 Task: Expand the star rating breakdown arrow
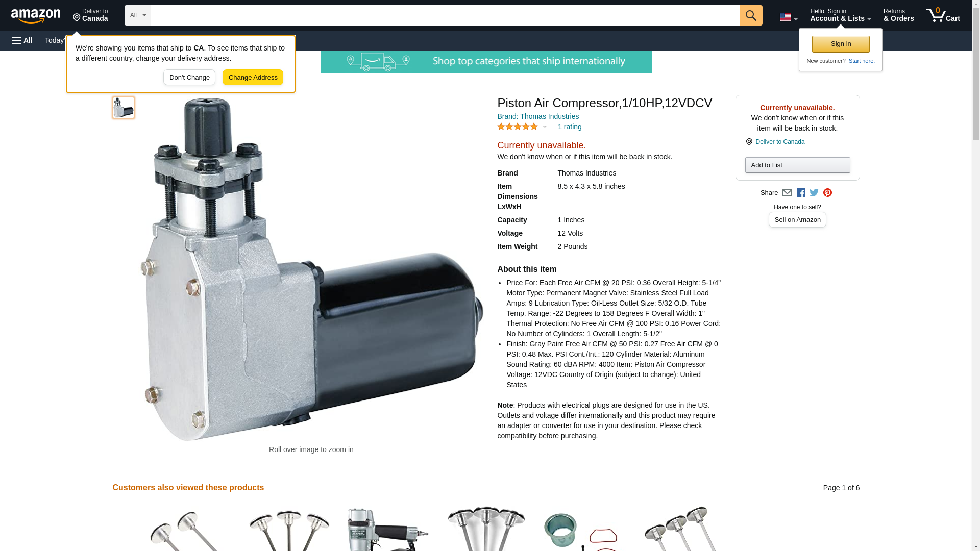click(x=545, y=127)
